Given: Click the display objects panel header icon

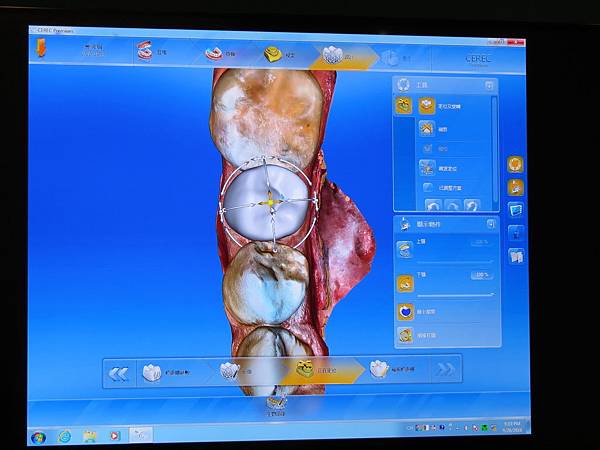Looking at the screenshot, I should click(x=404, y=223).
